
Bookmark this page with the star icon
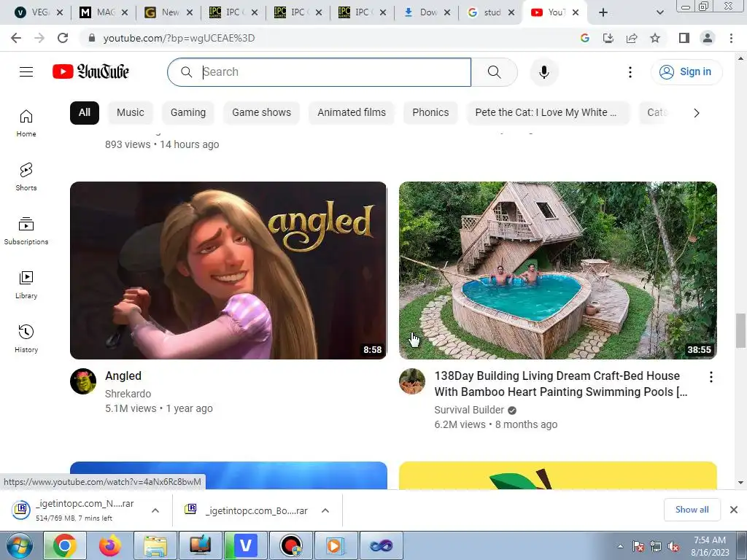(x=655, y=38)
